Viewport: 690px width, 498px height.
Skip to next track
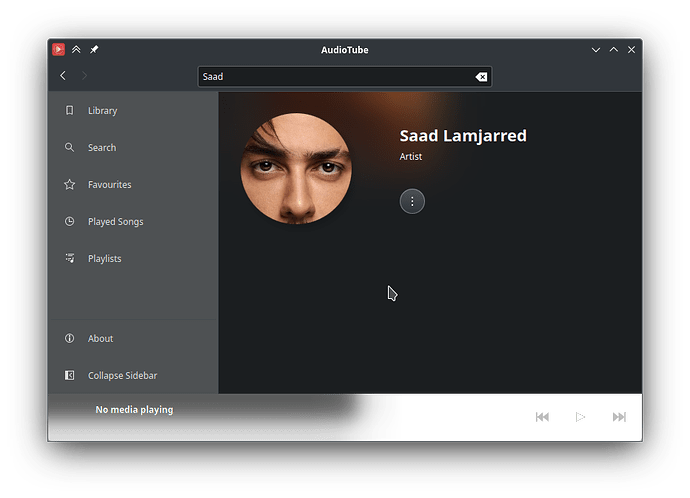point(619,417)
